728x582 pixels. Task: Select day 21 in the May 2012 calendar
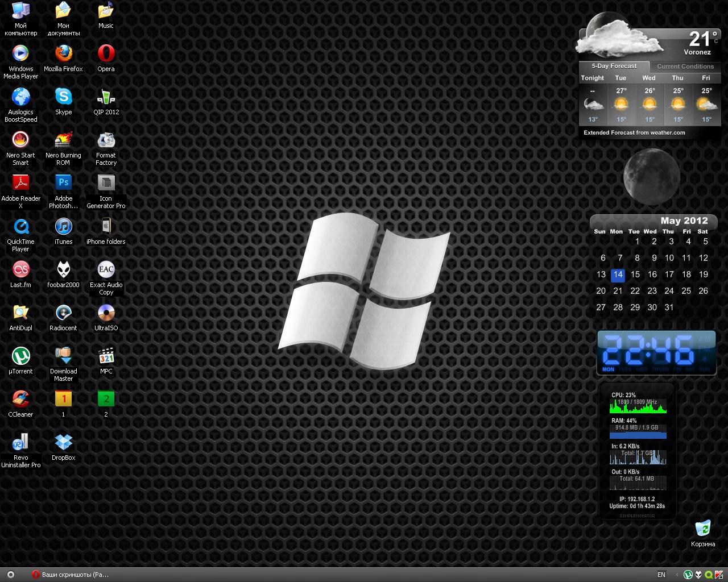(x=618, y=291)
